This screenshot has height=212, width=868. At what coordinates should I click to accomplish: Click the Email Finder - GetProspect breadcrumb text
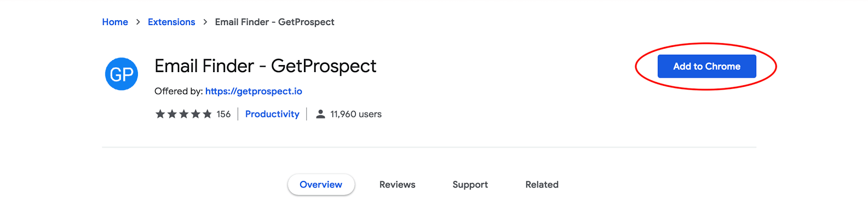(275, 22)
